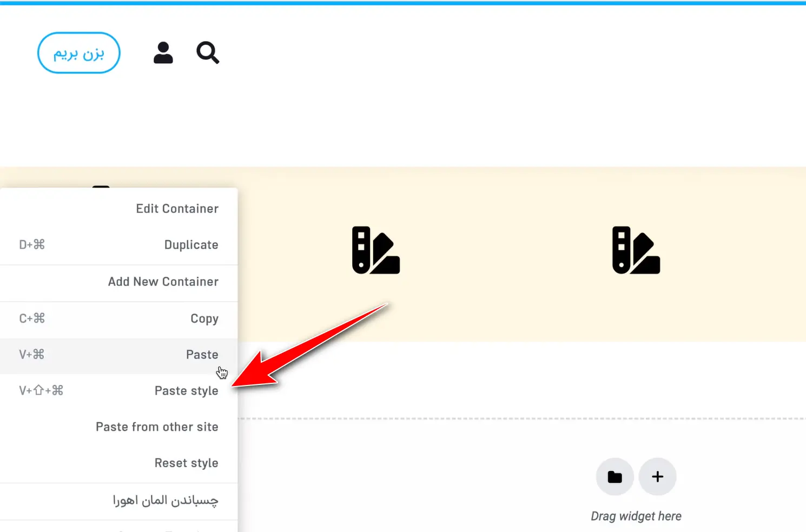Click the highlighted Paste option

(202, 354)
